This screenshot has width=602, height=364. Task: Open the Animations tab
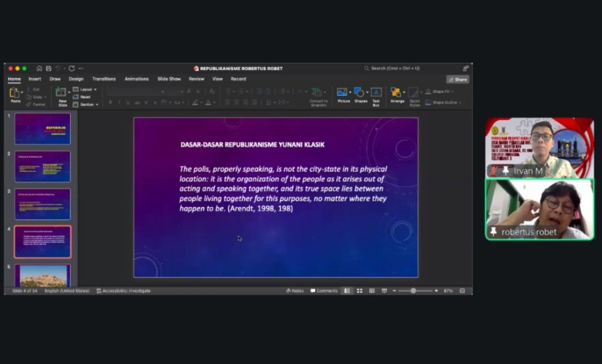click(136, 79)
